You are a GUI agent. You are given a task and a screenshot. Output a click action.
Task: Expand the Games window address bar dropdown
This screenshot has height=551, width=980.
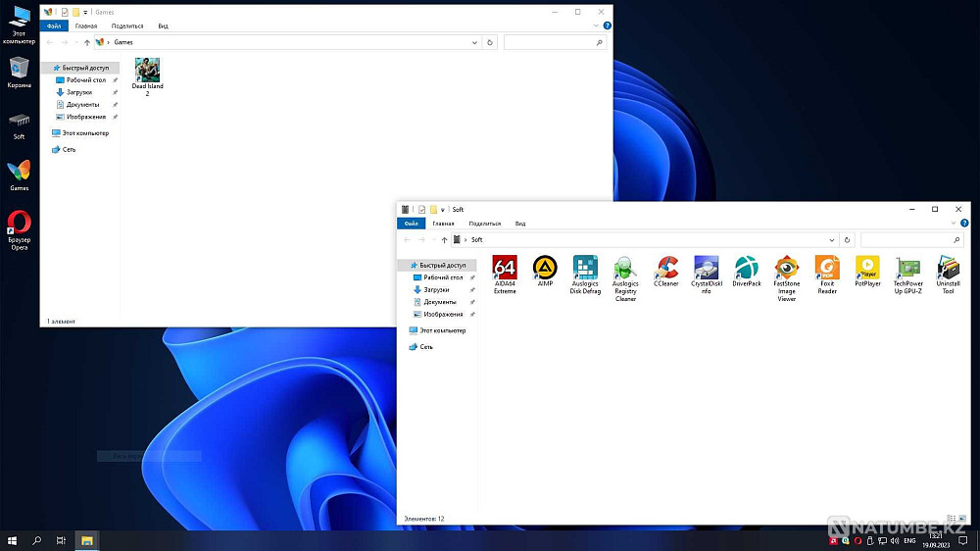[x=474, y=42]
